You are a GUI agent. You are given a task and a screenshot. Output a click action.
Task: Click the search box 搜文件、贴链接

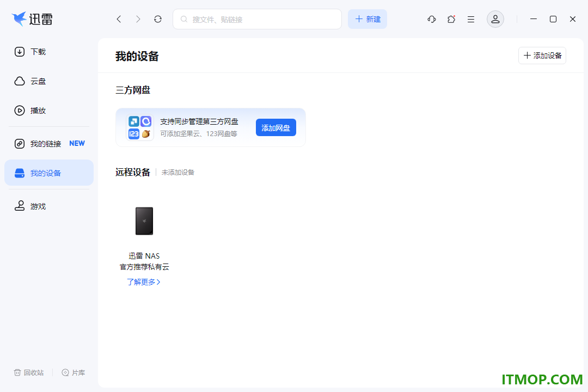click(257, 19)
